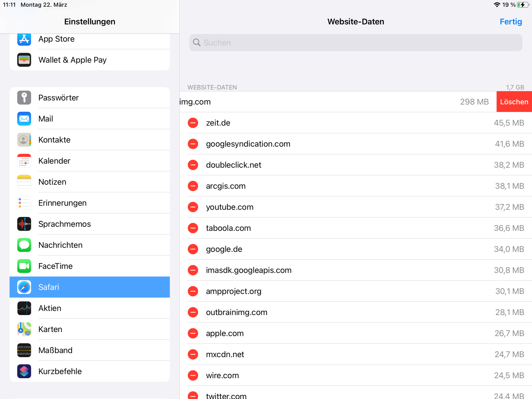Click delete icon next to google.de
This screenshot has width=532, height=399.
(193, 249)
